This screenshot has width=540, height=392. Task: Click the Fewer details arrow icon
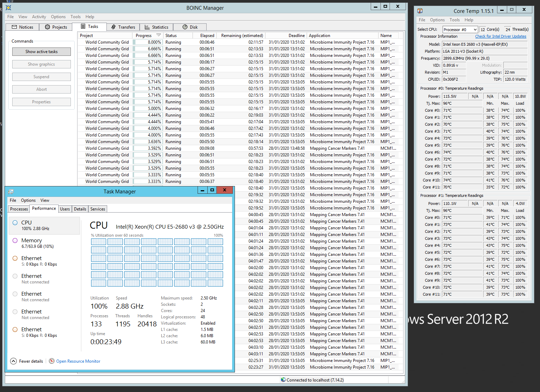[x=13, y=361]
